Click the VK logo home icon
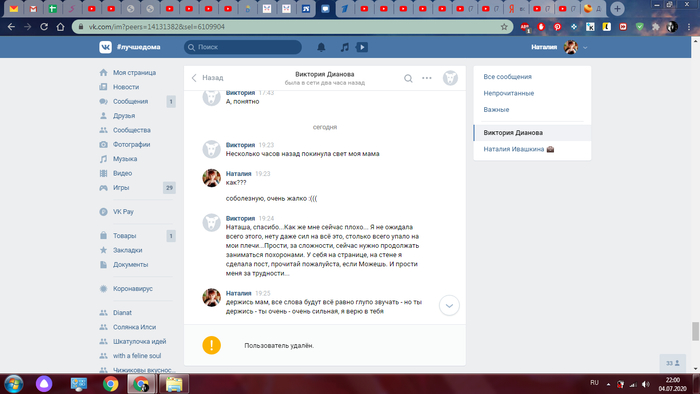 coord(105,47)
